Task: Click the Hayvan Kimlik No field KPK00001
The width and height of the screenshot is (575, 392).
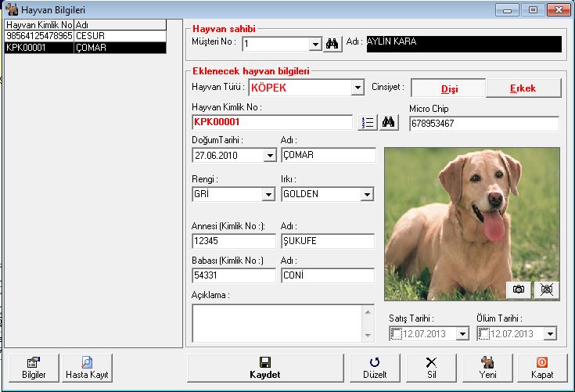Action: [x=272, y=122]
